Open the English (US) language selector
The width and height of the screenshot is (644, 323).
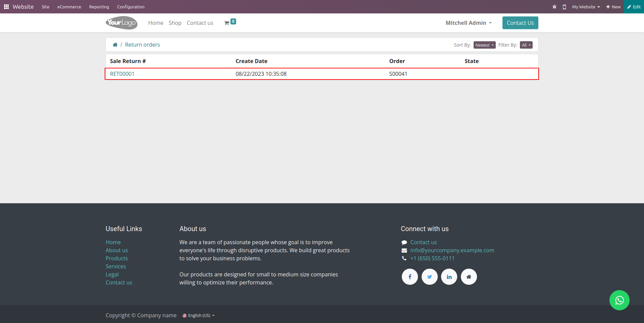pyautogui.click(x=198, y=315)
